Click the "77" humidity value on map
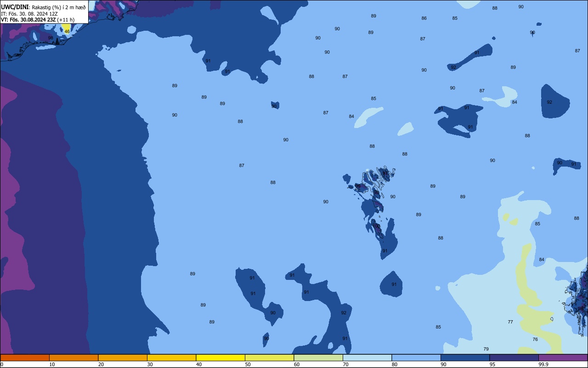Image resolution: width=588 pixels, height=368 pixels. (510, 322)
